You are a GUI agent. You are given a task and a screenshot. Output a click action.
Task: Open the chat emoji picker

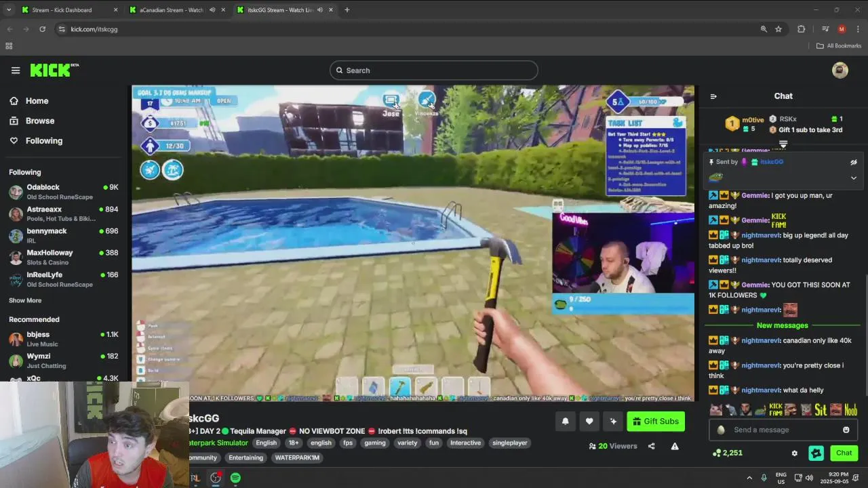click(846, 430)
